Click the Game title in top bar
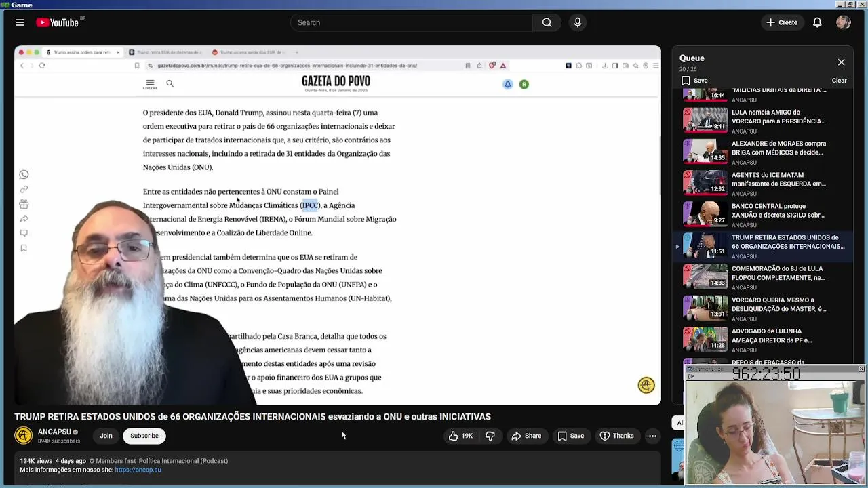The width and height of the screenshot is (868, 488). pyautogui.click(x=22, y=5)
